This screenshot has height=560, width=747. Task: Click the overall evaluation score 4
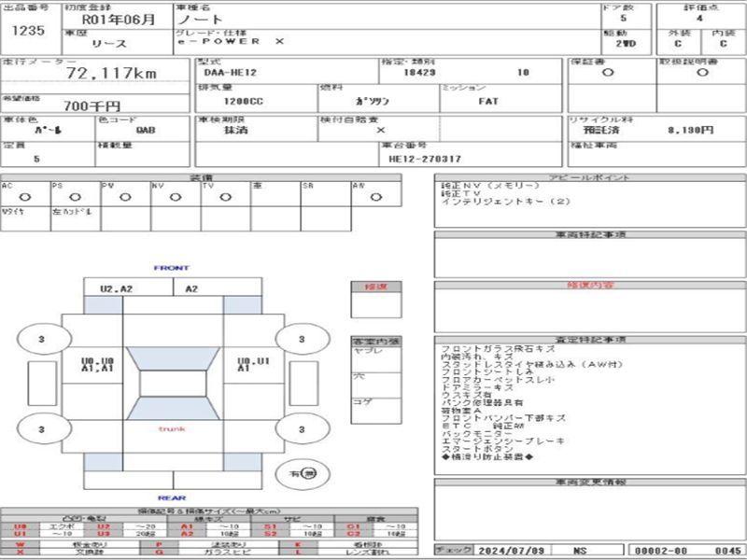699,19
